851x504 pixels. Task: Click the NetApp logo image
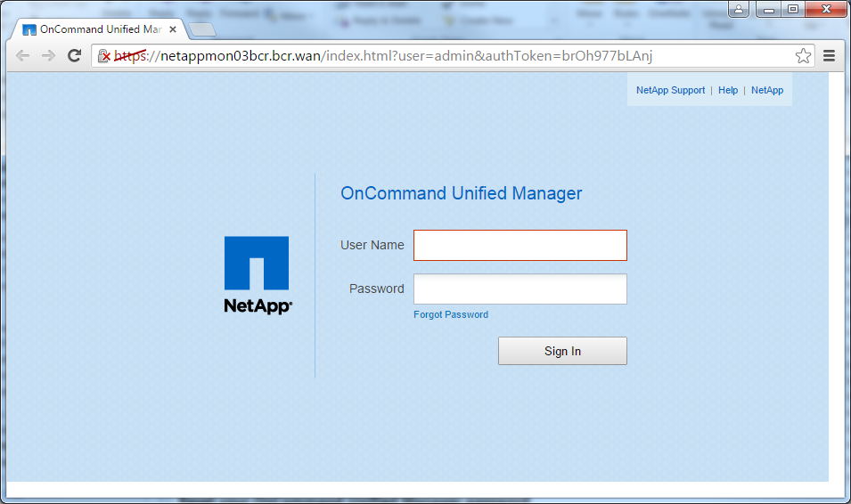[x=257, y=274]
